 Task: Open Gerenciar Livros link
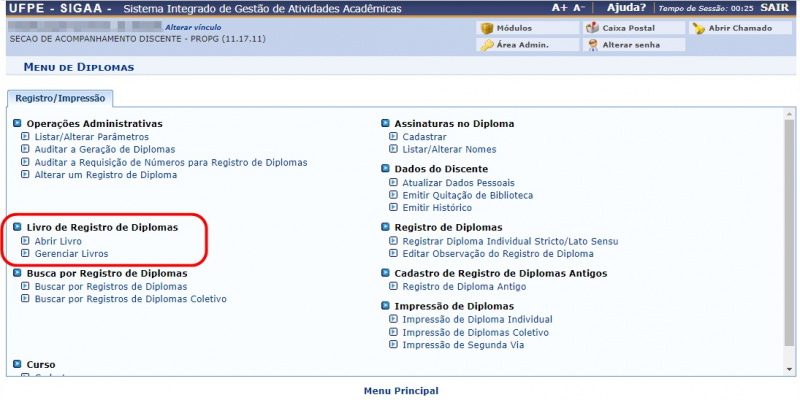coord(71,254)
